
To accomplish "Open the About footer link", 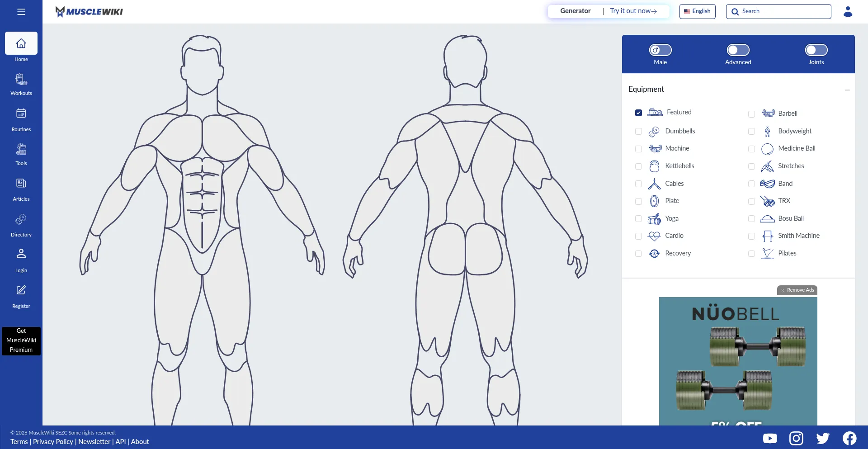I will 140,442.
